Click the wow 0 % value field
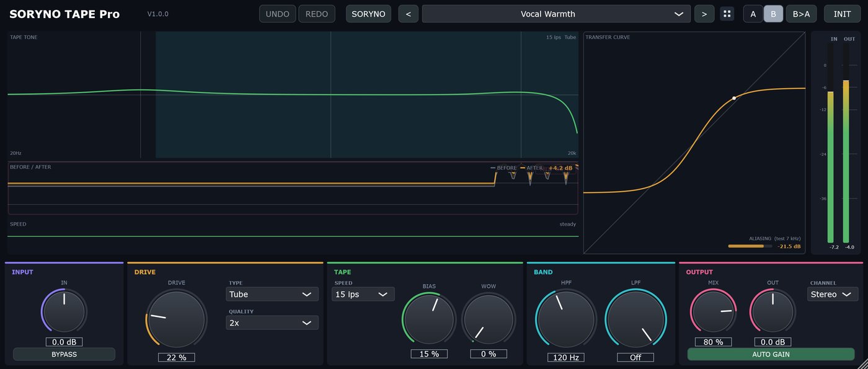868x369 pixels. pyautogui.click(x=488, y=353)
